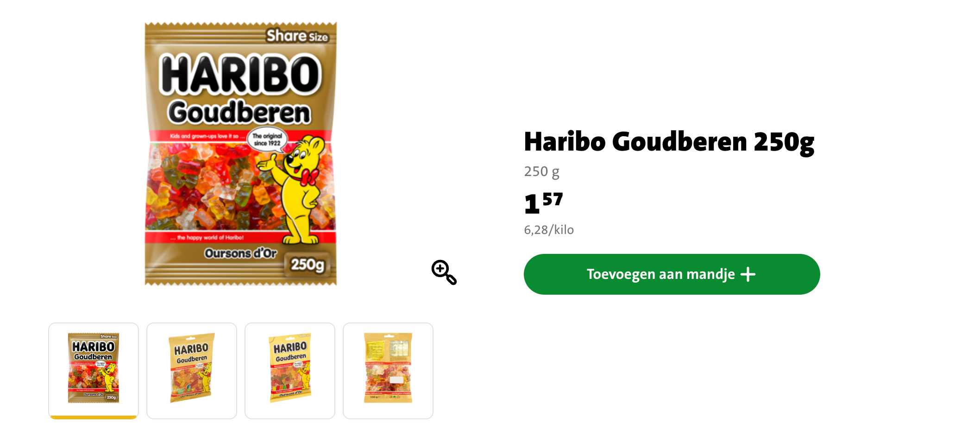This screenshot has height=442, width=980.
Task: Click the plus icon in the green button
Action: [x=748, y=274]
